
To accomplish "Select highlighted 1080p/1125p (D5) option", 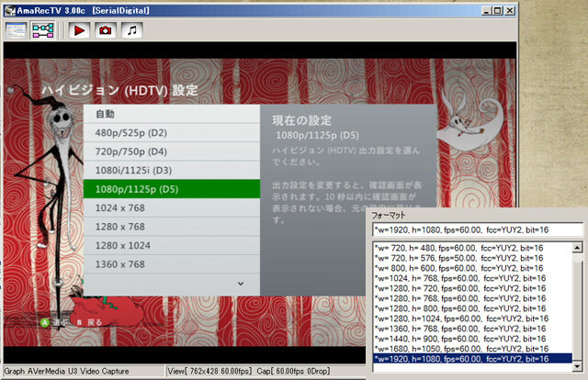I will click(x=172, y=189).
